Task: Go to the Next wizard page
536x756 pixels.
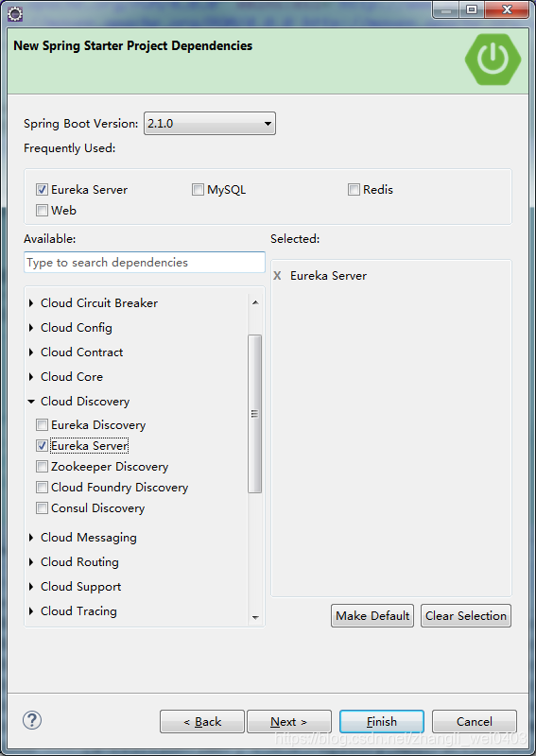Action: pyautogui.click(x=289, y=721)
